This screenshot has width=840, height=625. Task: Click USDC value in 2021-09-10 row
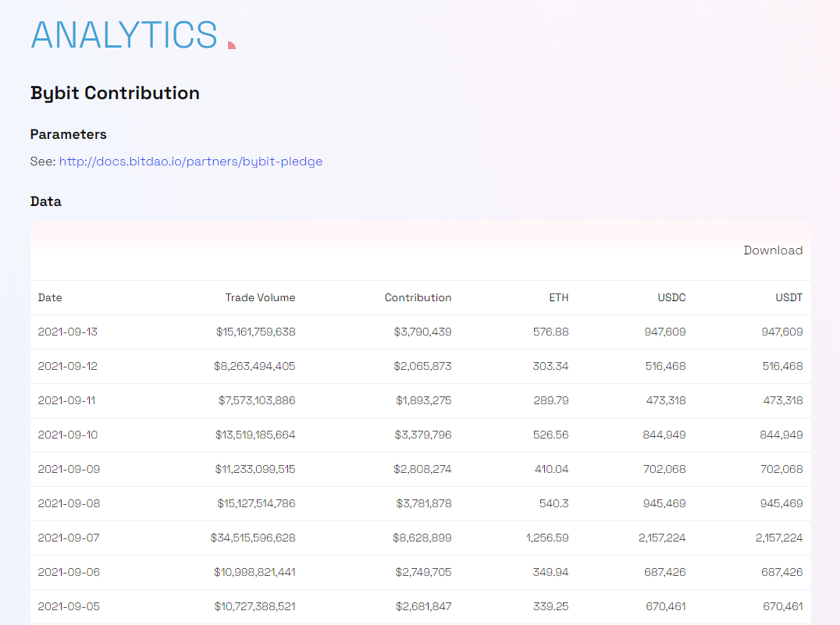tap(664, 435)
